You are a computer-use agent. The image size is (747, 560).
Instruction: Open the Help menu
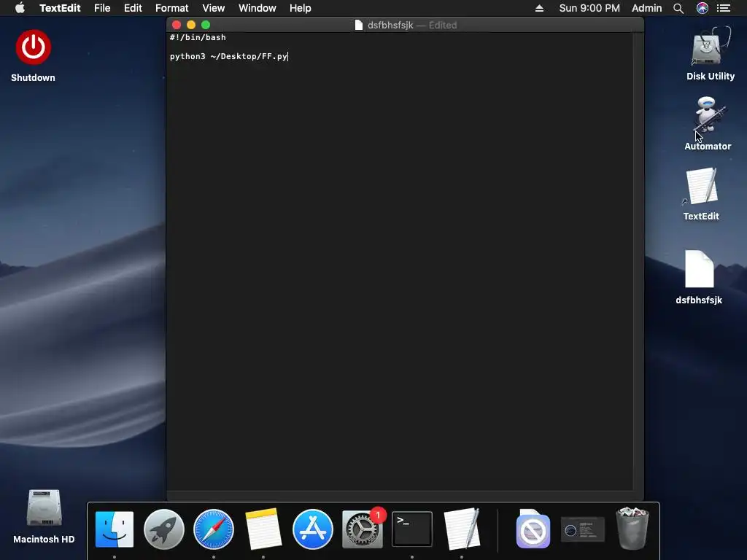point(300,8)
